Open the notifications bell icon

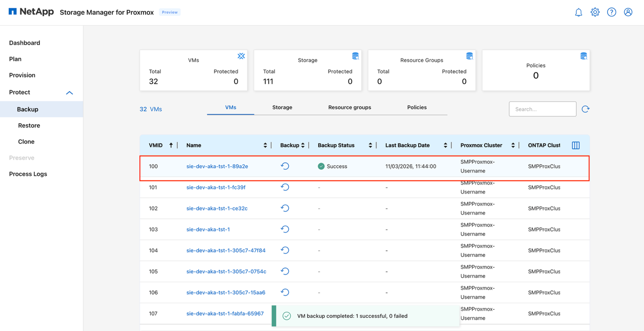[x=579, y=12]
